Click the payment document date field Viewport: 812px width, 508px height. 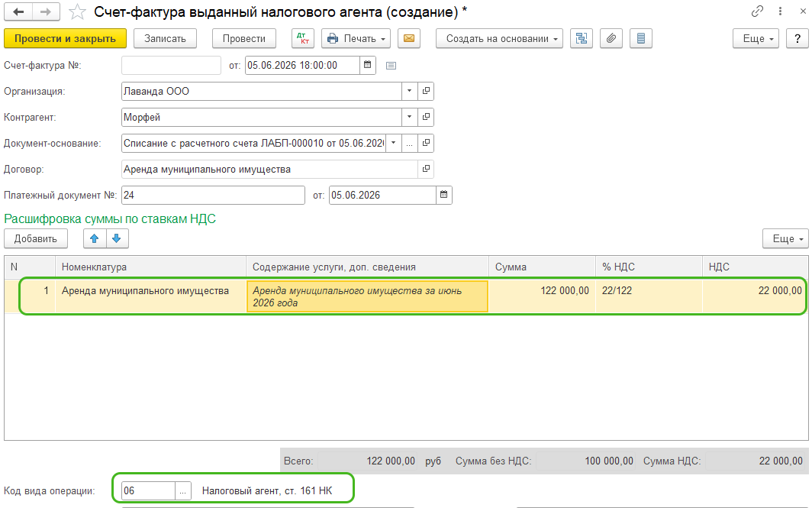pos(382,195)
